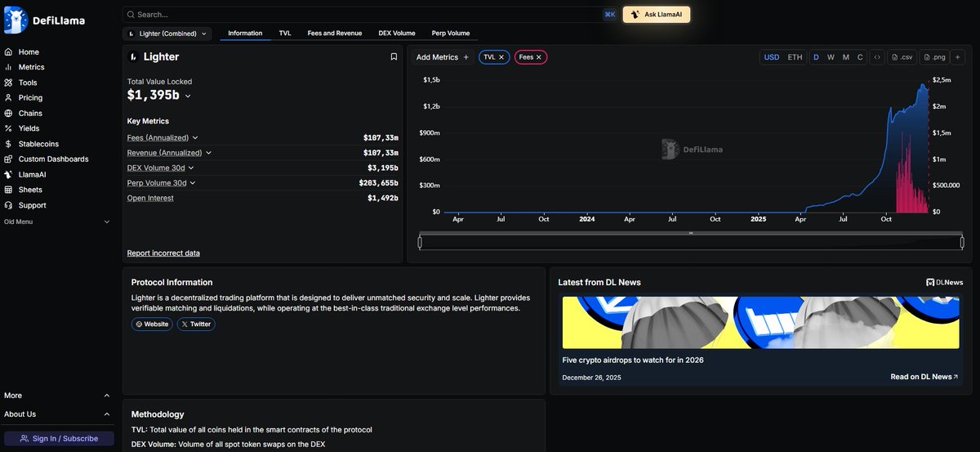Open Stablecoins in the sidebar

pos(32,144)
